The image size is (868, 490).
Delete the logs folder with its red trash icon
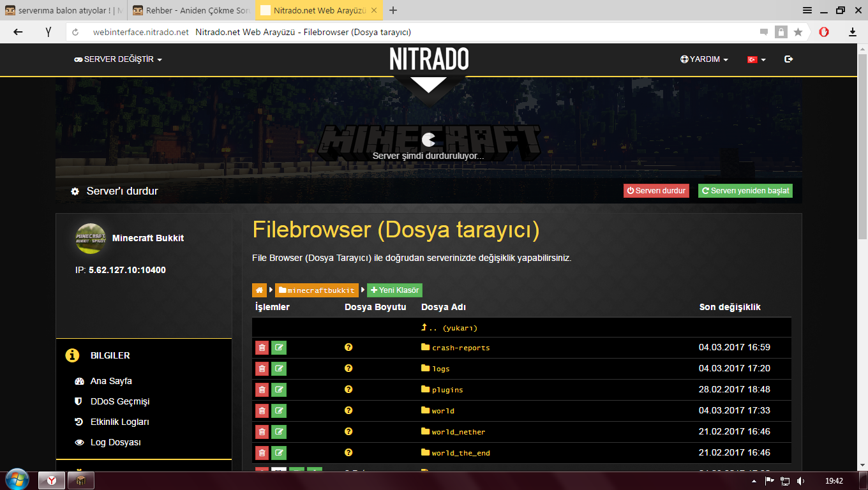(262, 369)
